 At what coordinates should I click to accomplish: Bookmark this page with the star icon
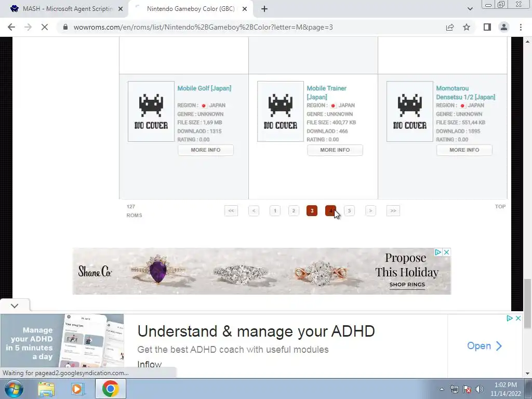pyautogui.click(x=467, y=27)
